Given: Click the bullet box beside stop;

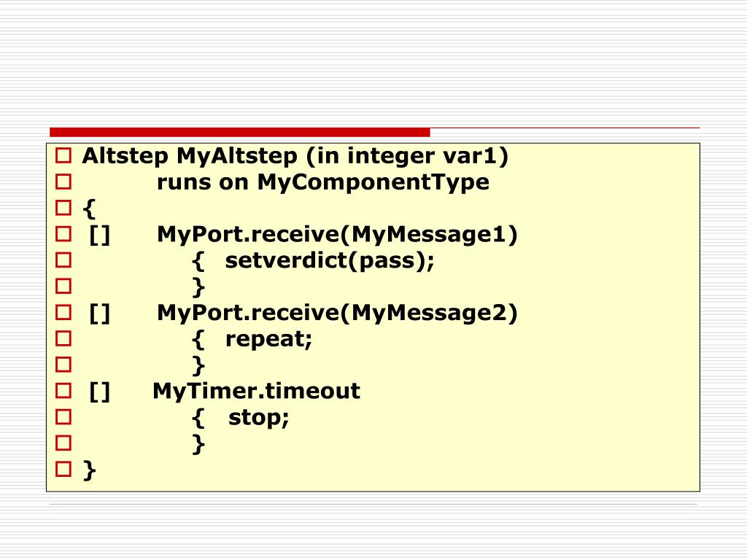Looking at the screenshot, I should (63, 417).
